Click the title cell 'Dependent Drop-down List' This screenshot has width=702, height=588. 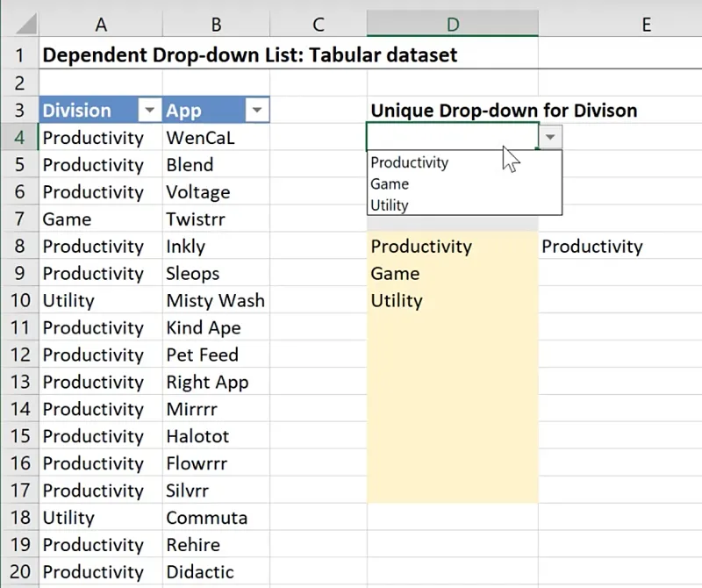pos(250,55)
